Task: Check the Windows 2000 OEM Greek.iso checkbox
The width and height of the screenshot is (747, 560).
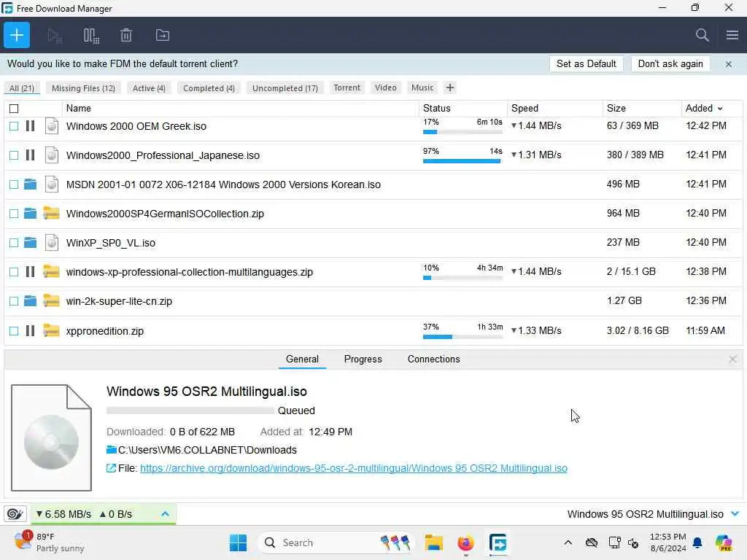Action: (14, 126)
